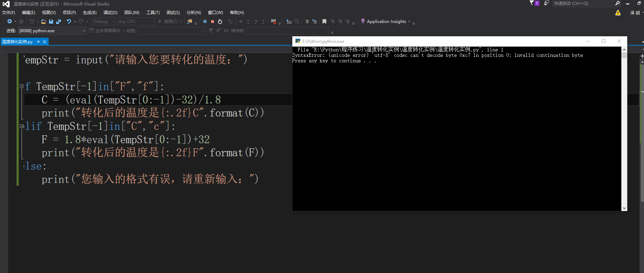Pause debugging with the Break All icon
Screen dimensions: 644x273
[205, 22]
